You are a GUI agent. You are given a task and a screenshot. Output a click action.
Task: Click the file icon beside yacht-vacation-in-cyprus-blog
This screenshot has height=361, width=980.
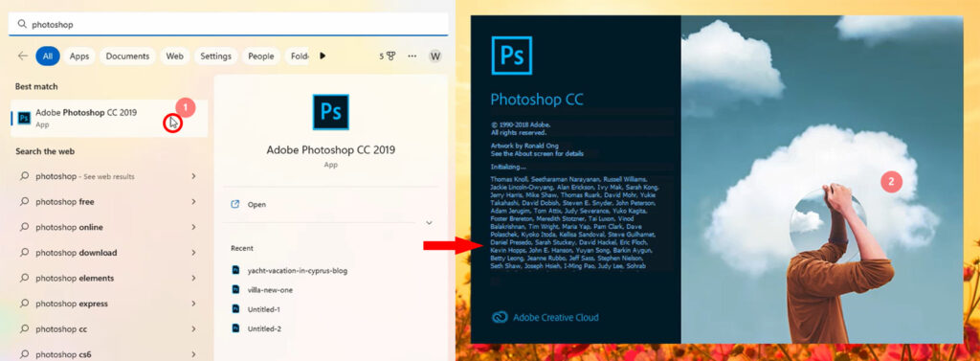235,270
